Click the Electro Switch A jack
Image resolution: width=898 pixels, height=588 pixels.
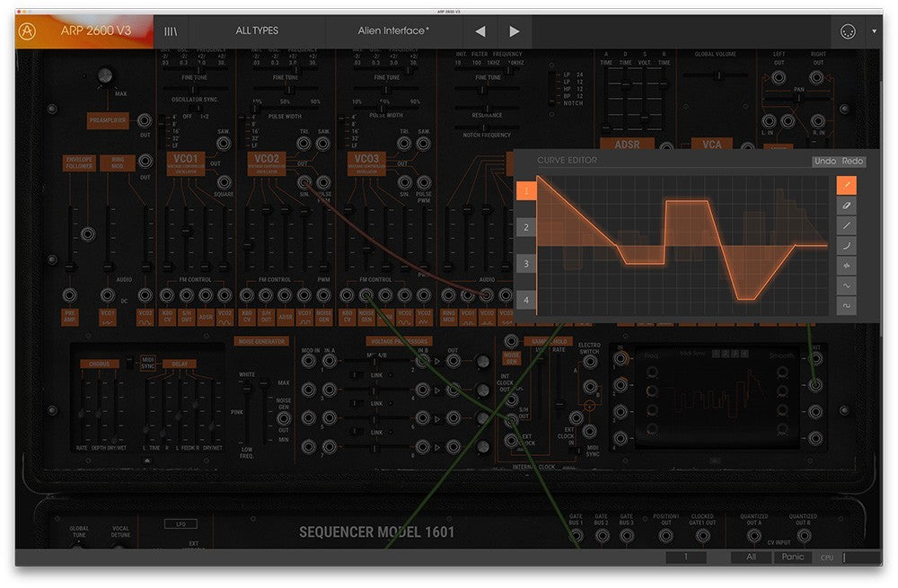click(590, 361)
